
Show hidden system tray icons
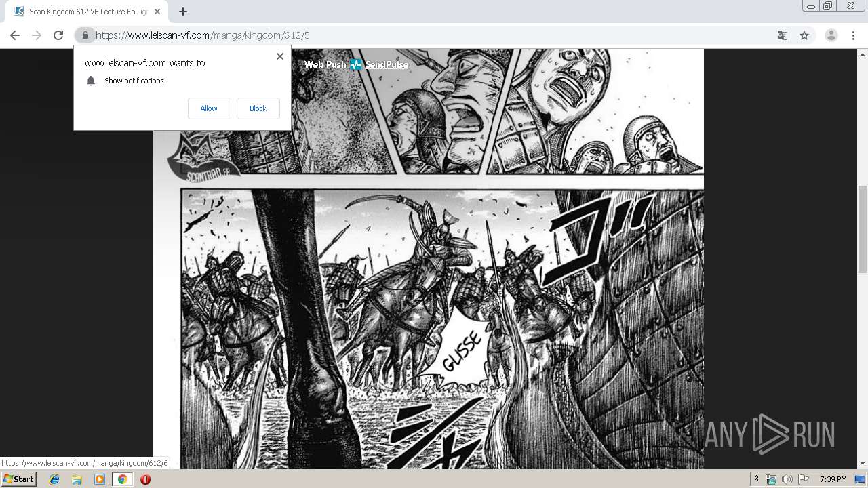(x=756, y=479)
